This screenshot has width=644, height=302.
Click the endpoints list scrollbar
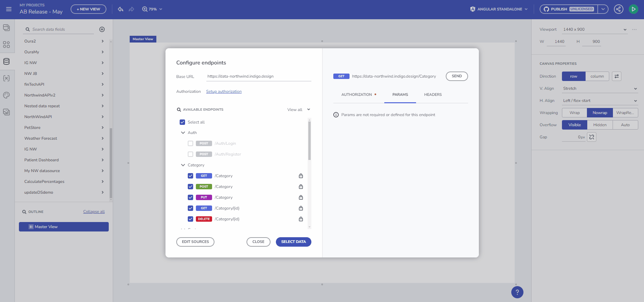click(x=309, y=141)
